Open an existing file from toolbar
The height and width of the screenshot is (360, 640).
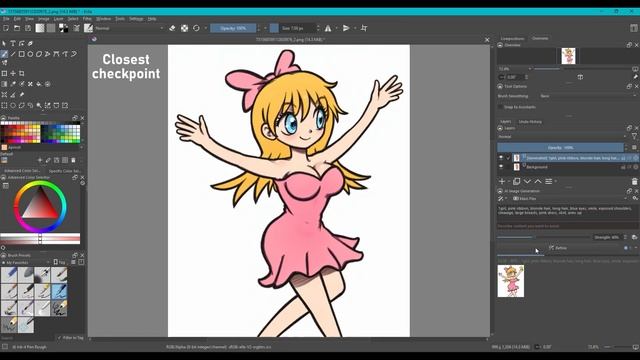point(17,28)
